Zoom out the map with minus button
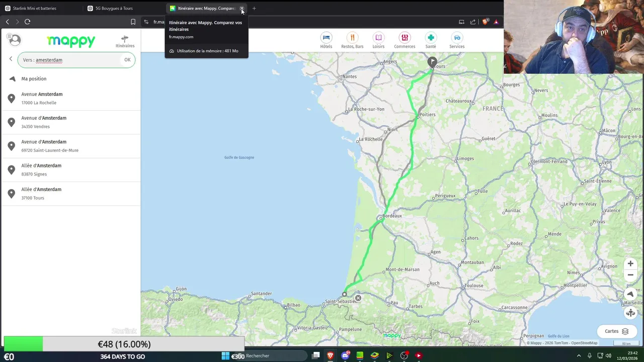Viewport: 644px width, 362px height. (x=630, y=275)
